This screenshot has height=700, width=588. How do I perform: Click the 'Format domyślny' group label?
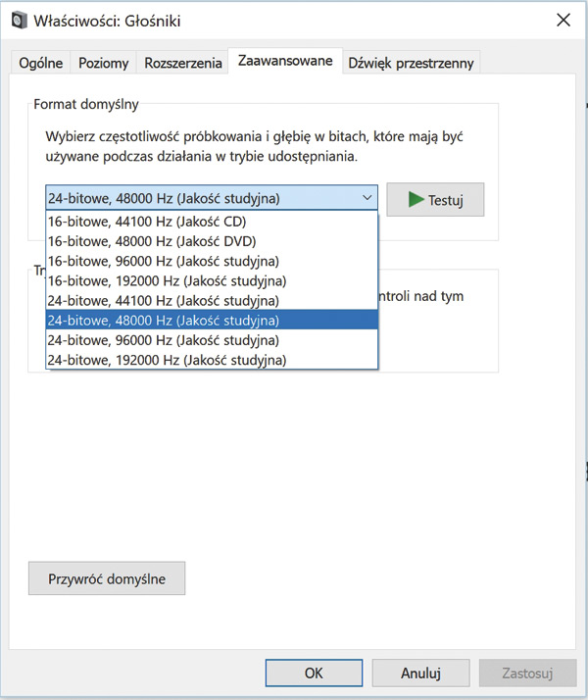[x=86, y=105]
